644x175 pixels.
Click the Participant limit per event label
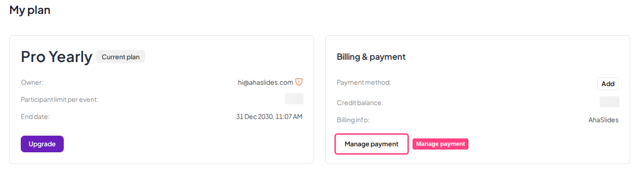click(60, 100)
